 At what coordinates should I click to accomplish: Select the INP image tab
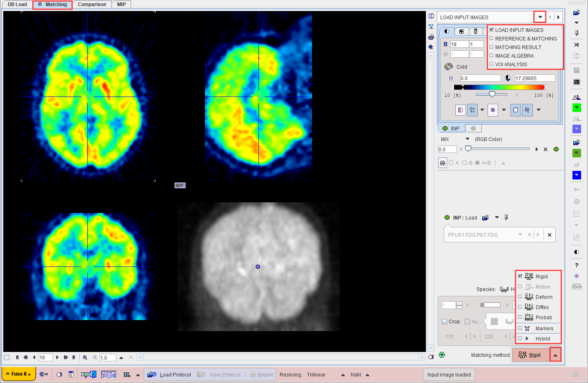point(452,128)
